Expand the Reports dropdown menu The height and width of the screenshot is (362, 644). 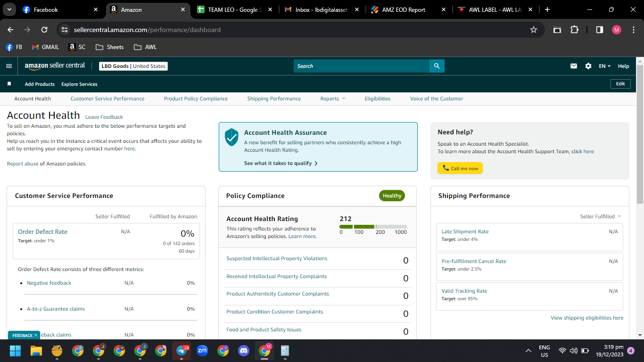pyautogui.click(x=333, y=99)
